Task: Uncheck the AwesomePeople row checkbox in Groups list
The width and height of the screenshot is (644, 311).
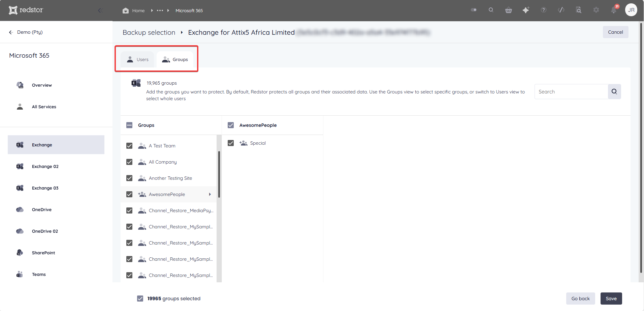Action: (x=129, y=194)
